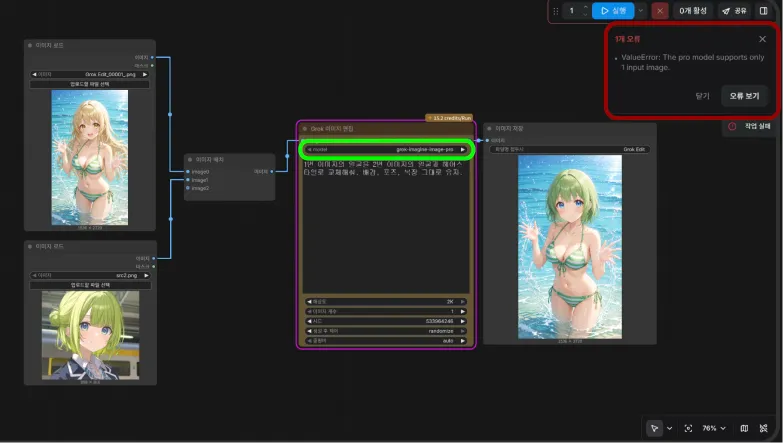The width and height of the screenshot is (783, 443).
Task: Click the top load node mask output port
Action: coord(152,65)
